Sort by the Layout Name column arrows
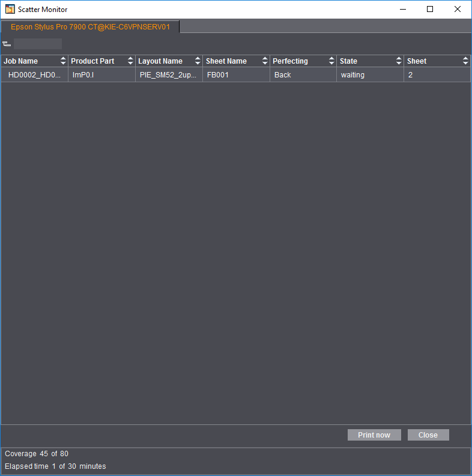 (x=198, y=61)
